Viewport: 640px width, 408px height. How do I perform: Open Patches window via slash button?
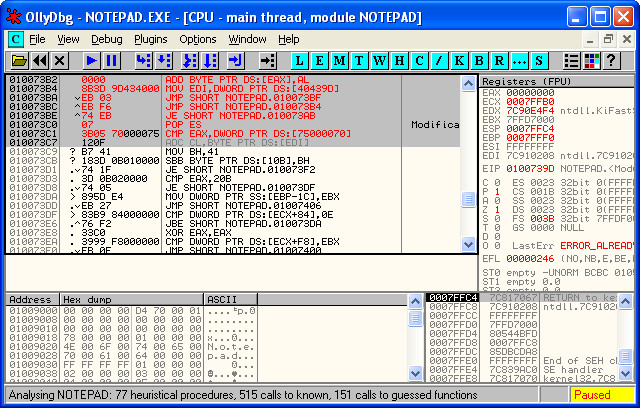pyautogui.click(x=439, y=61)
